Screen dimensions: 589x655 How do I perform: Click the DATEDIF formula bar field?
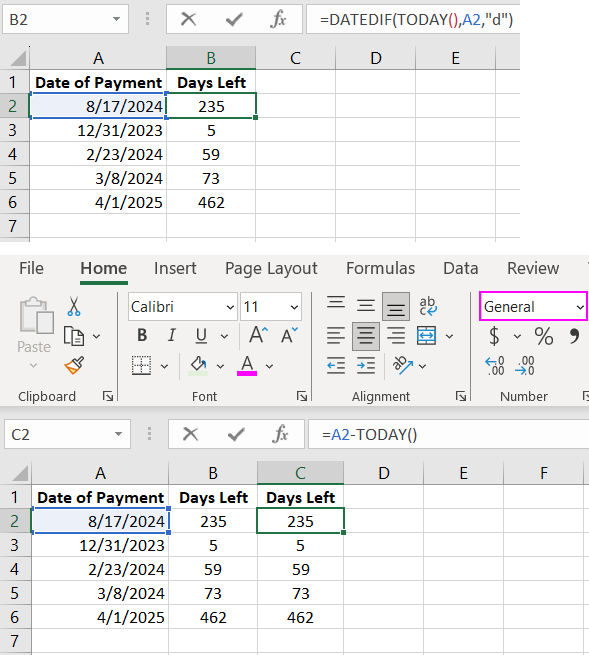(413, 19)
